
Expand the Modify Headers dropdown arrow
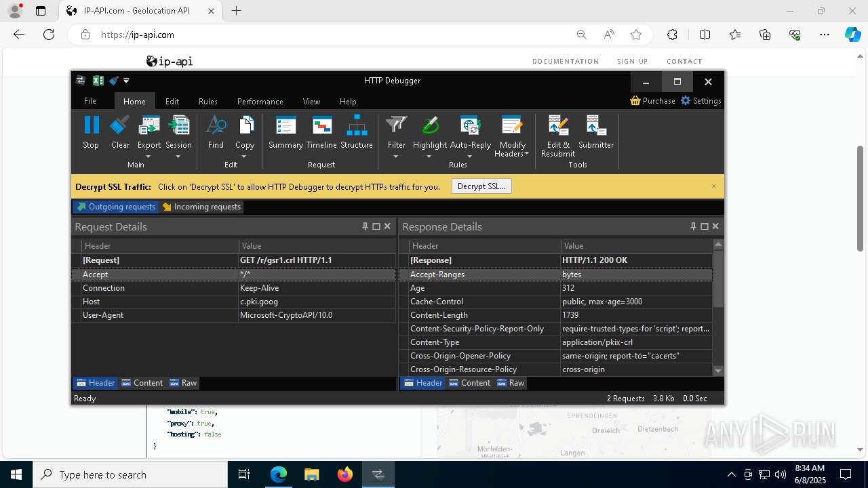[x=527, y=154]
